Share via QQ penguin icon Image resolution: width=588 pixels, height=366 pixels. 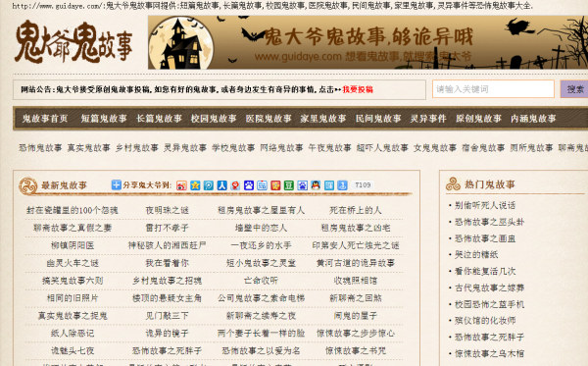pyautogui.click(x=316, y=185)
